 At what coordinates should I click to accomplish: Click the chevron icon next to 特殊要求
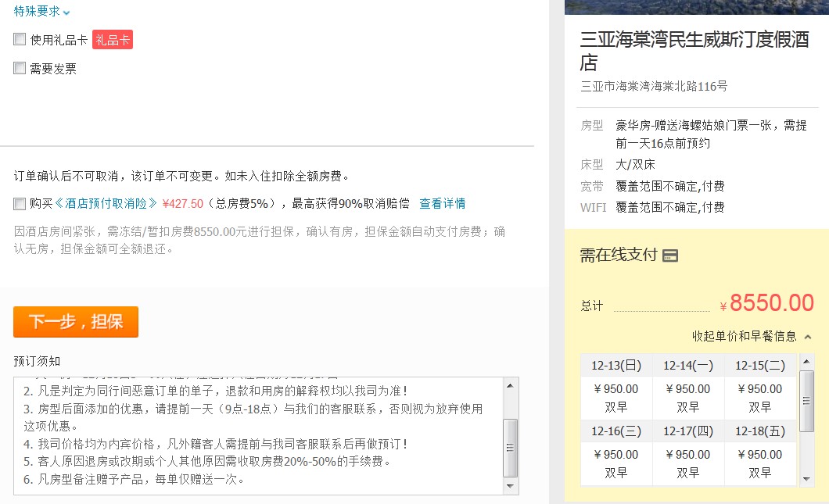(66, 13)
